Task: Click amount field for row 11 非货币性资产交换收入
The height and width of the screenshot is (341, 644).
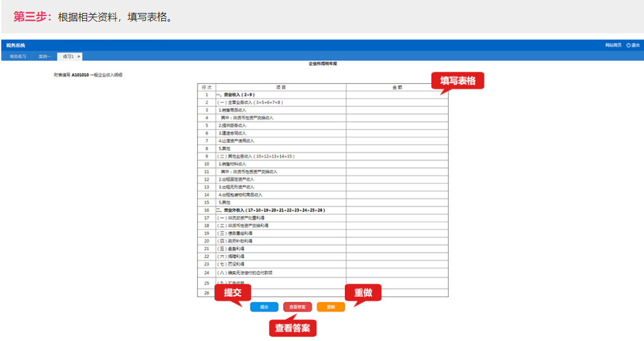Action: [x=397, y=172]
